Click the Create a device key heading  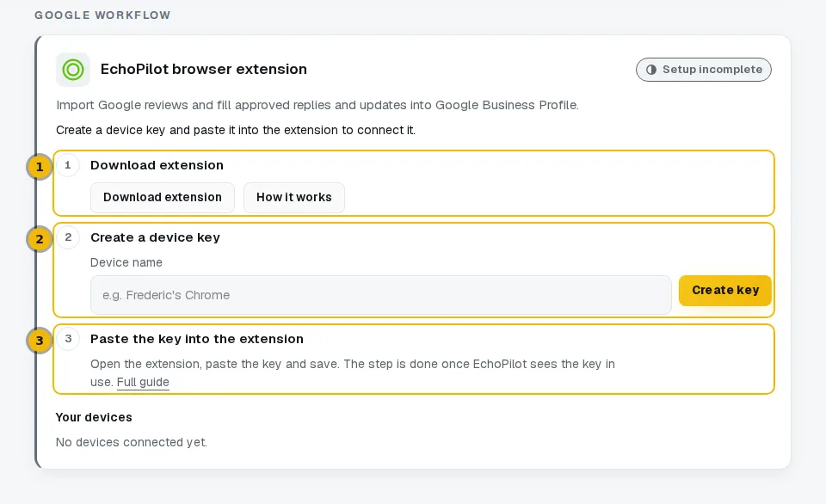click(x=156, y=237)
